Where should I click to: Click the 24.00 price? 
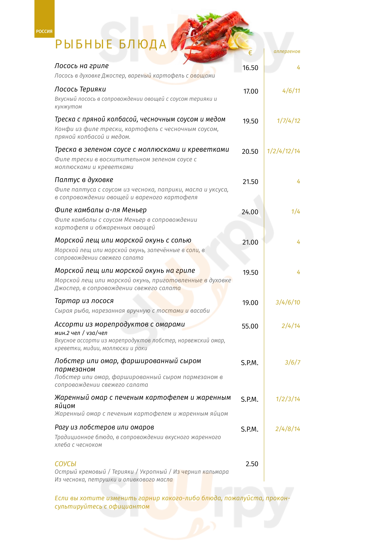[250, 212]
